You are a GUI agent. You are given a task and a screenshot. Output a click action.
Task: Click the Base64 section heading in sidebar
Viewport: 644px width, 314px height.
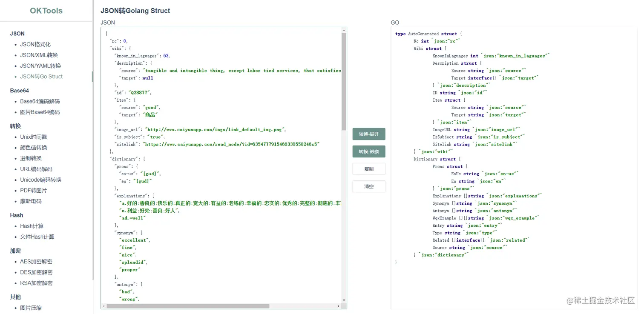point(20,91)
